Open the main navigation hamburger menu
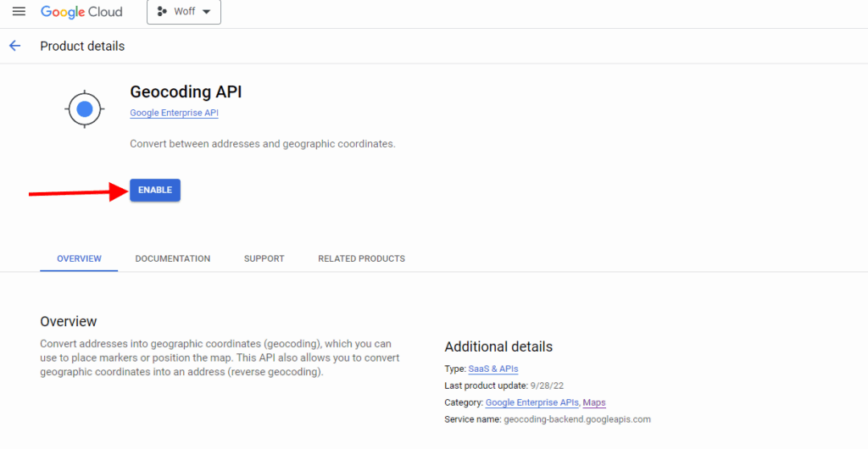Screen dimensions: 868x449 point(19,12)
